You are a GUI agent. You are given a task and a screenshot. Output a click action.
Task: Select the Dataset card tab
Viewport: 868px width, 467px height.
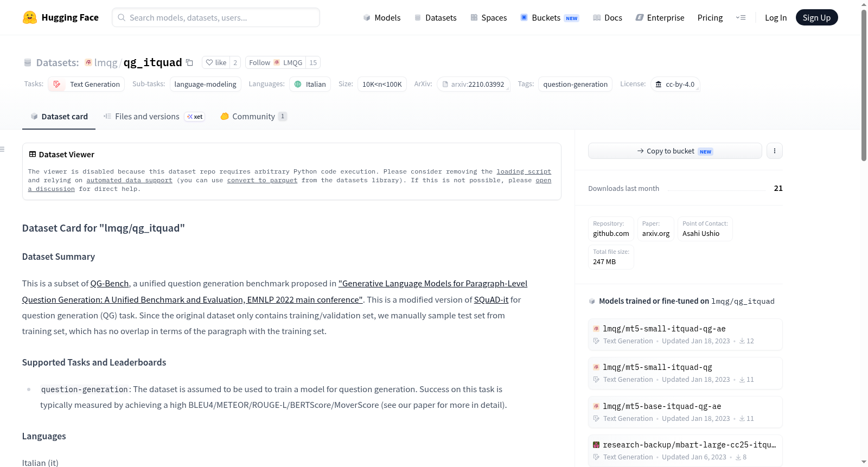pyautogui.click(x=59, y=116)
